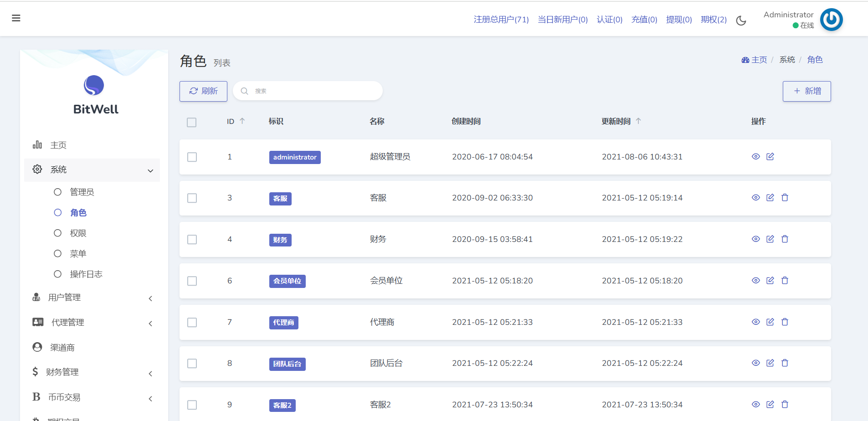
Task: Click into the 搜索 search field
Action: [314, 91]
